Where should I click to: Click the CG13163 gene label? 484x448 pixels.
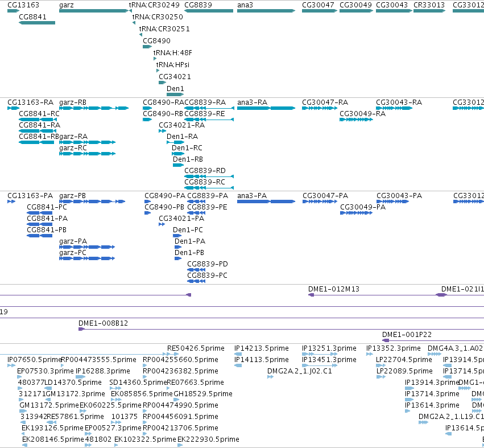23,5
